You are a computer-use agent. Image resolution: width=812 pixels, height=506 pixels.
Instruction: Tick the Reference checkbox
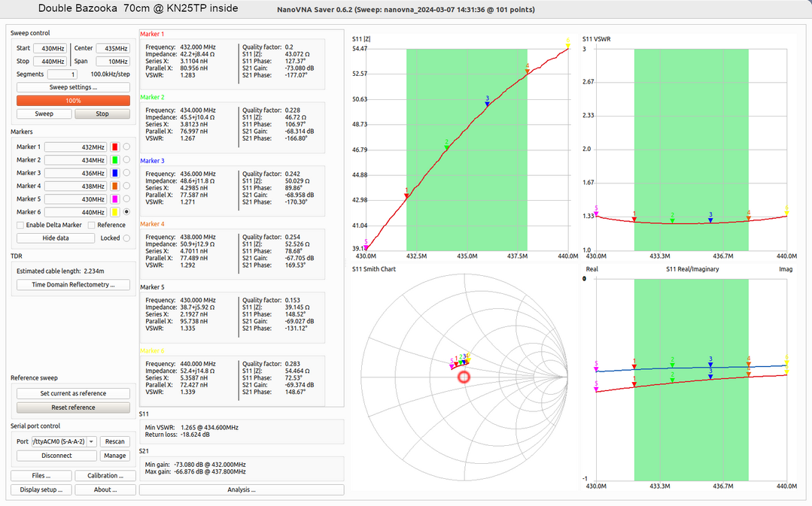pyautogui.click(x=91, y=225)
